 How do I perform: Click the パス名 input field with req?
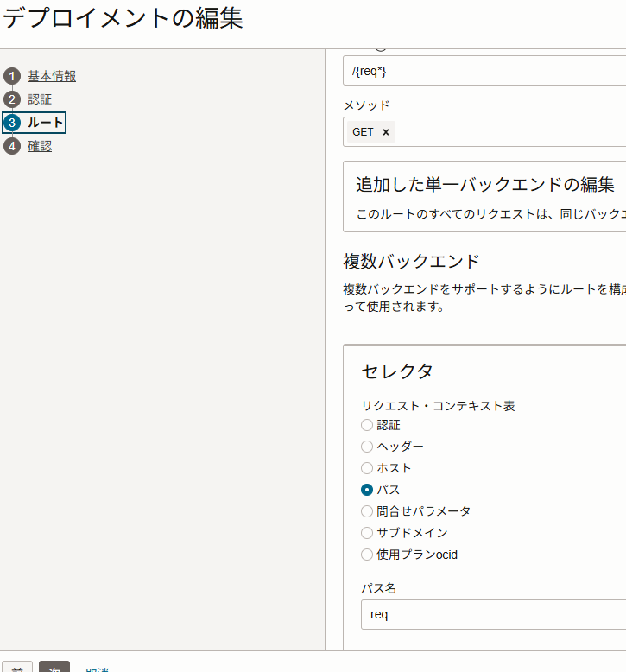492,615
